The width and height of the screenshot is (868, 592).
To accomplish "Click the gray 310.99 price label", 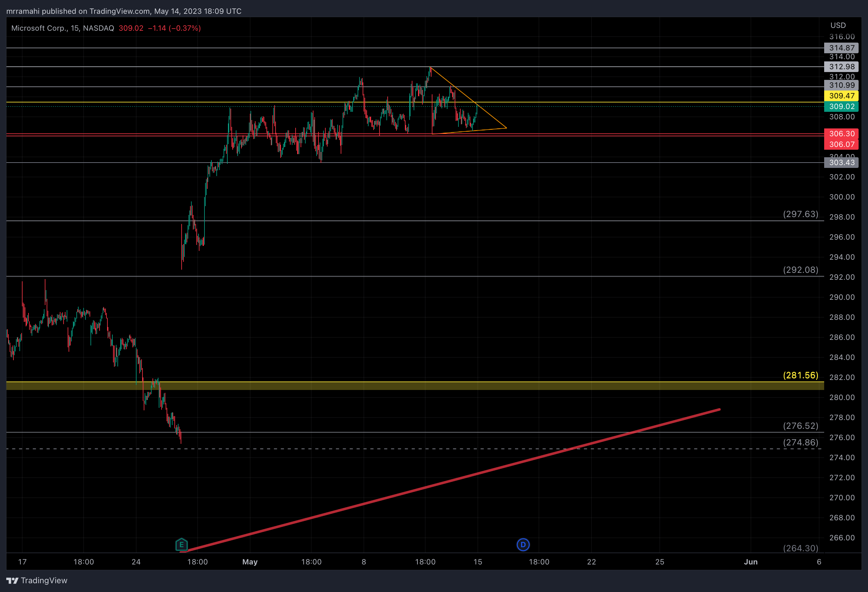I will pos(841,85).
